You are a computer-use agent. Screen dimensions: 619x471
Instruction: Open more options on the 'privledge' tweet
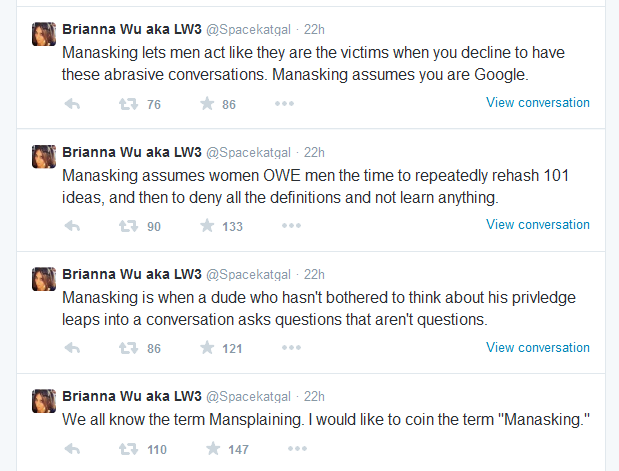point(291,348)
